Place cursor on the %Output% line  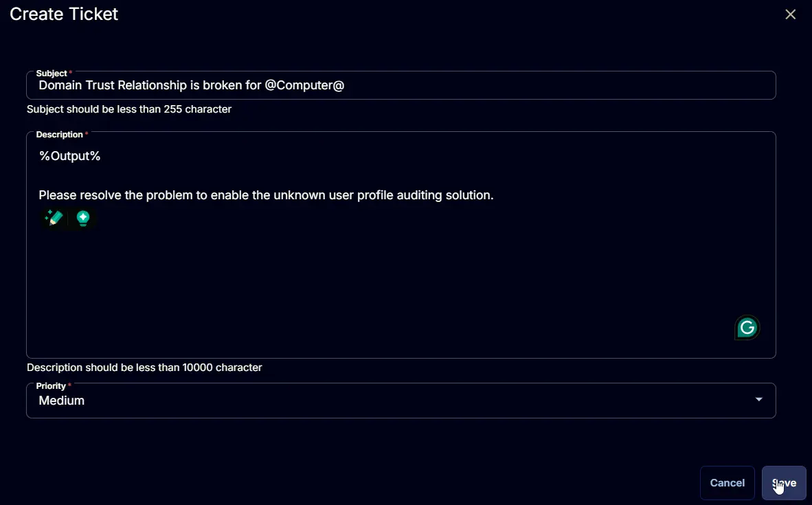70,156
